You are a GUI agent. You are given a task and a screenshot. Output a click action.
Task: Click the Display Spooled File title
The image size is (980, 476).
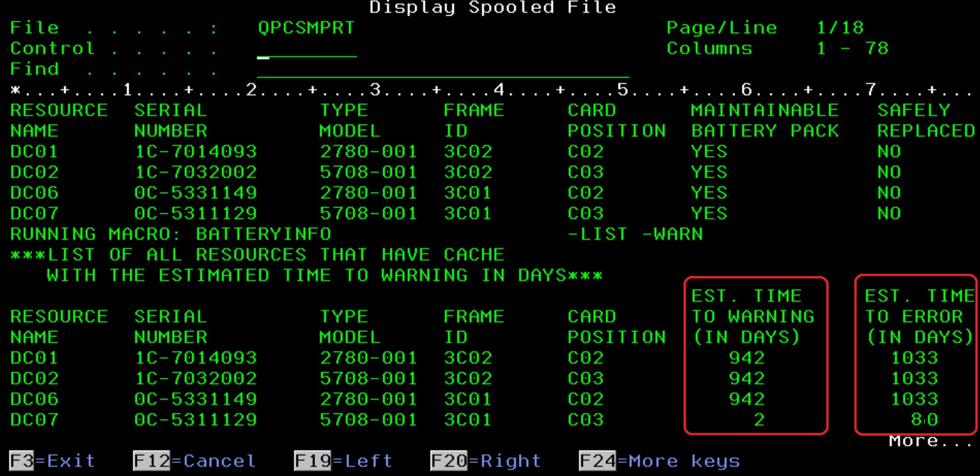[x=492, y=7]
